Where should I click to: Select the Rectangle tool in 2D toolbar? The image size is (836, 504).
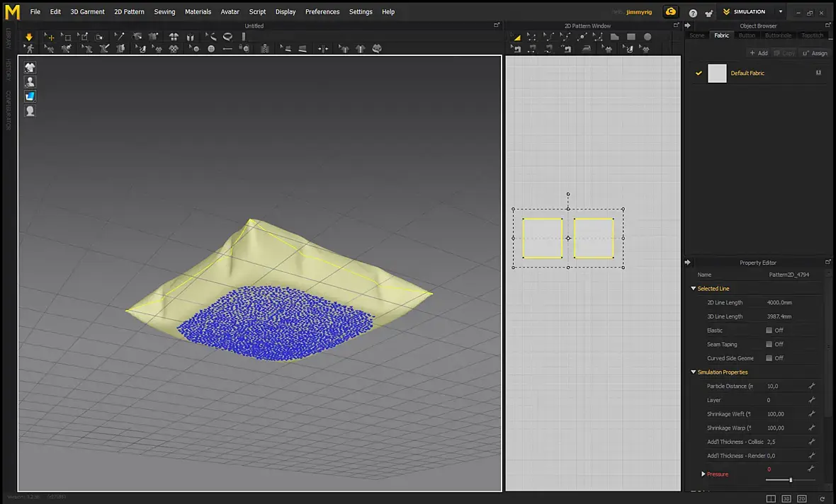pyautogui.click(x=631, y=37)
